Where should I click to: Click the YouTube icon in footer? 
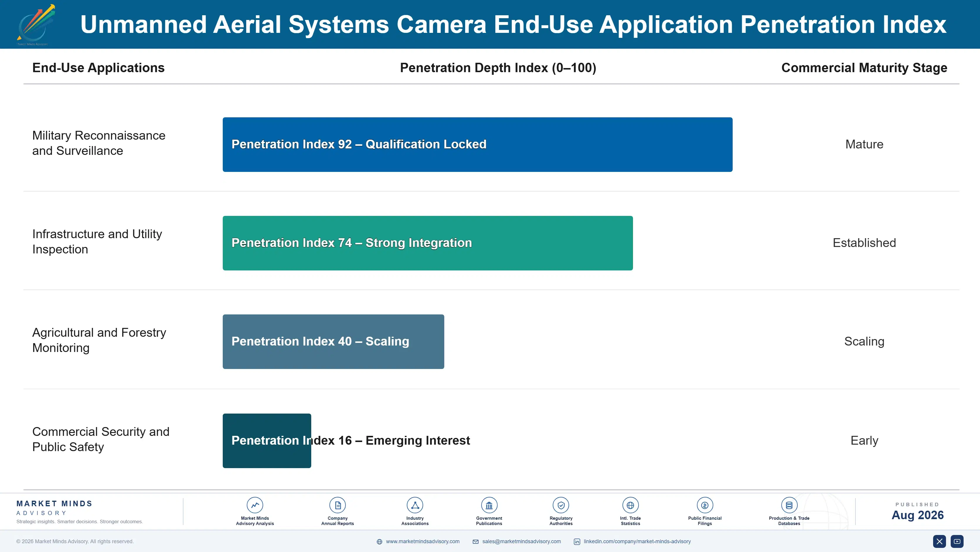957,541
